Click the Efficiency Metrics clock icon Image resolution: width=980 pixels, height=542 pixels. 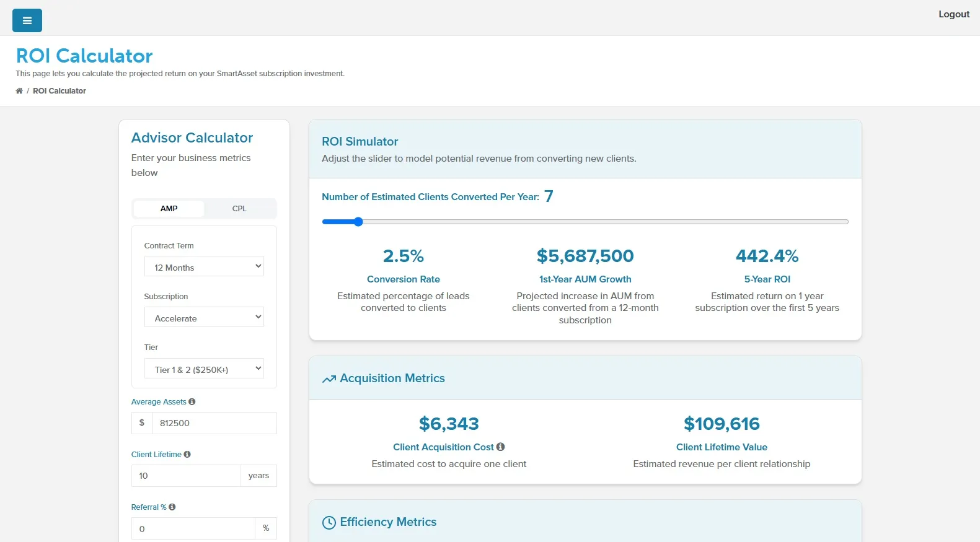click(x=329, y=522)
